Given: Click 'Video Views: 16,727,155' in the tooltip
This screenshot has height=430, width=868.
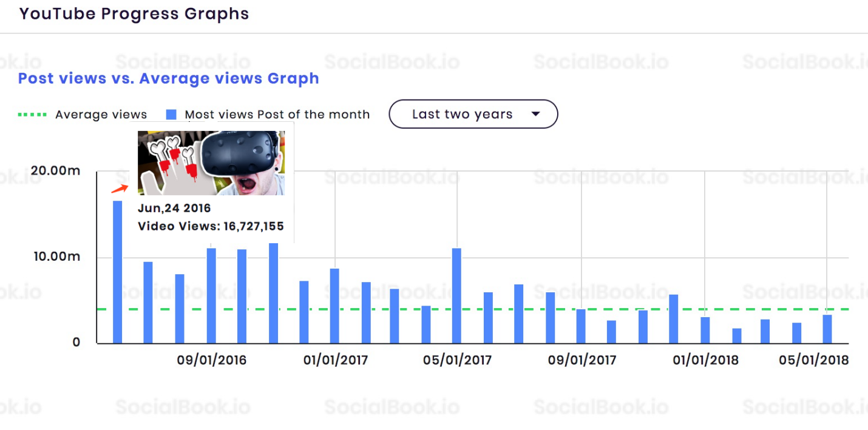Looking at the screenshot, I should click(211, 226).
